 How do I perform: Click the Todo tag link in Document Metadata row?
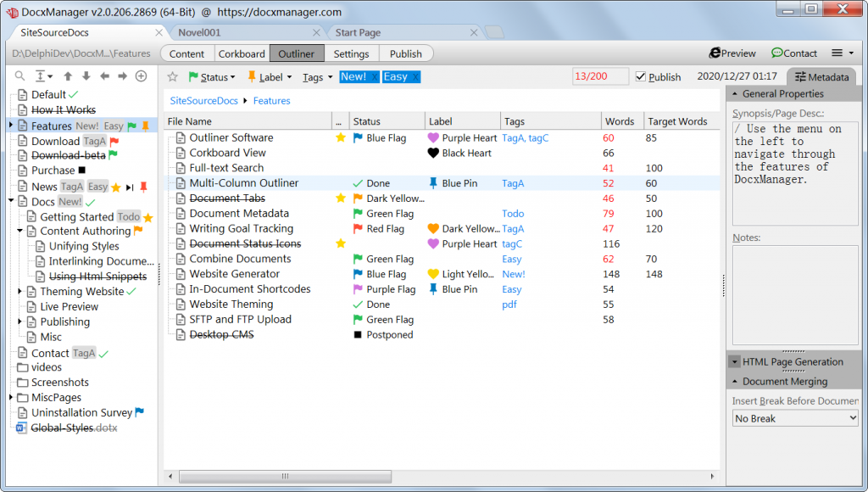point(513,213)
